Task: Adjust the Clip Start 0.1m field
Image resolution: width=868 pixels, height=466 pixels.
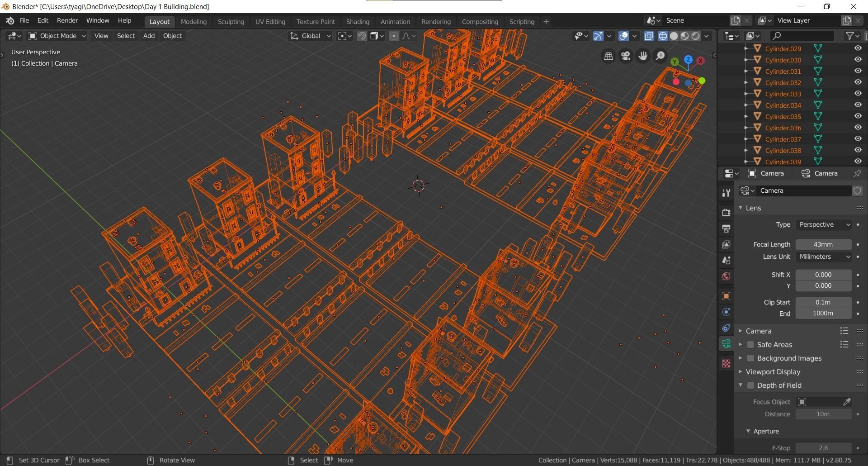Action: (x=823, y=302)
